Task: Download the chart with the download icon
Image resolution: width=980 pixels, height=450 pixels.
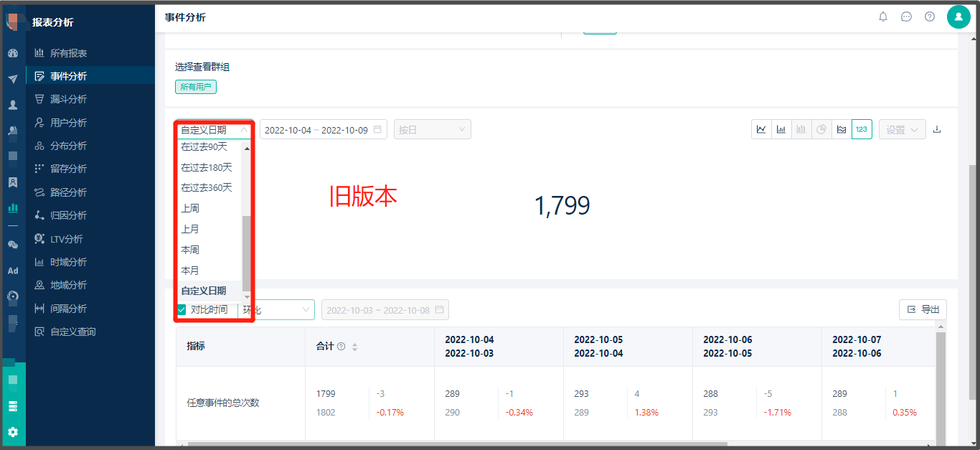Action: pos(936,129)
